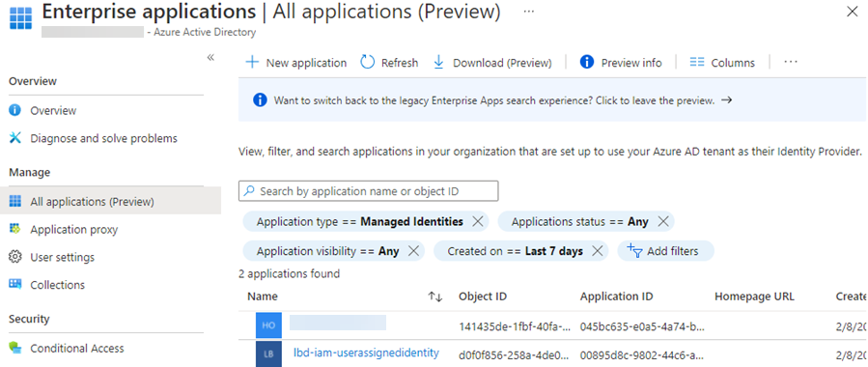Download the applications list (Preview)

492,63
